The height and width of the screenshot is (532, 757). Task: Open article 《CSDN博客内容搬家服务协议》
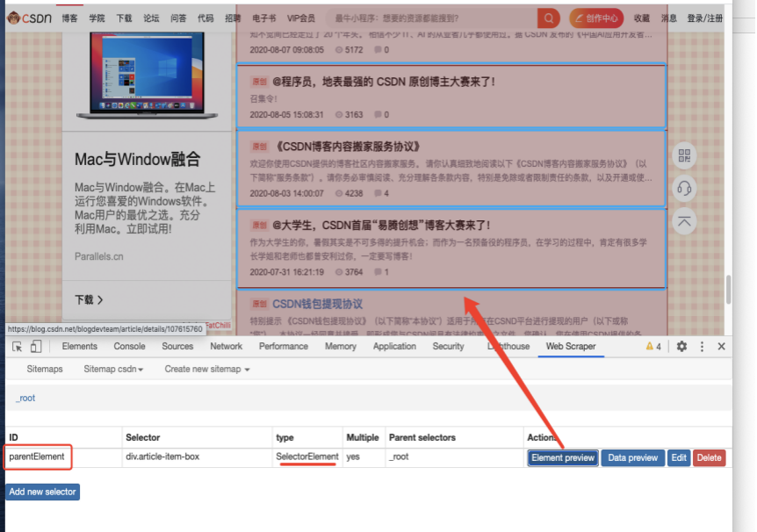pos(348,147)
